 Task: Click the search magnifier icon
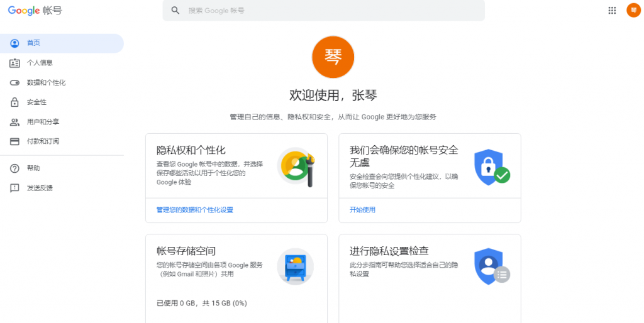click(x=175, y=10)
